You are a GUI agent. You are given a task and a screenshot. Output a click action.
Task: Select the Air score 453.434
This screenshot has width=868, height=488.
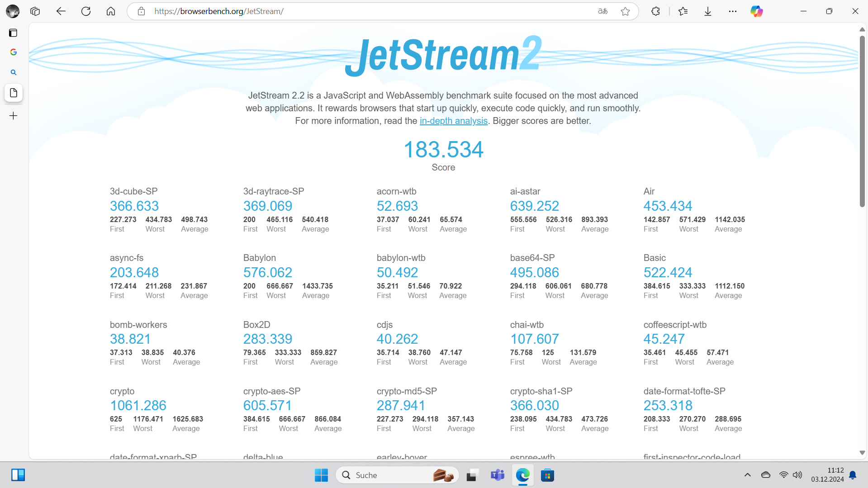click(x=668, y=206)
